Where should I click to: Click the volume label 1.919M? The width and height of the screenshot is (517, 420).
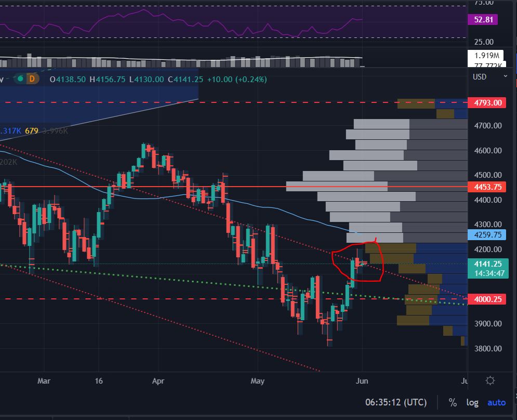coord(485,56)
